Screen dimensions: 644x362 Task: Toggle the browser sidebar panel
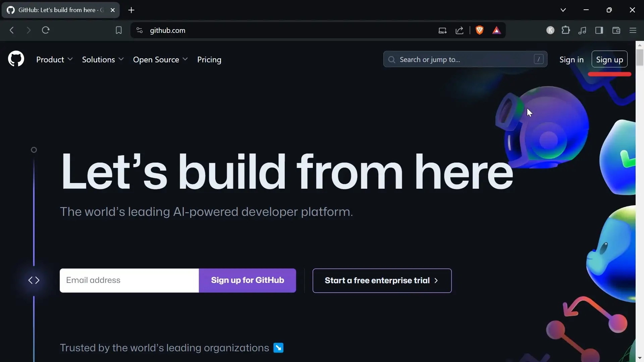599,30
